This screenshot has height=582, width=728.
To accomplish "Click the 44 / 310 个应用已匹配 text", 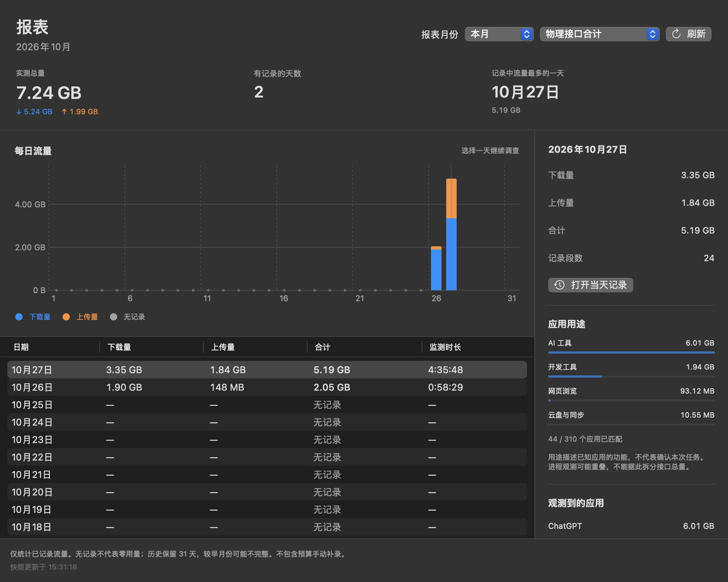I will pyautogui.click(x=585, y=439).
